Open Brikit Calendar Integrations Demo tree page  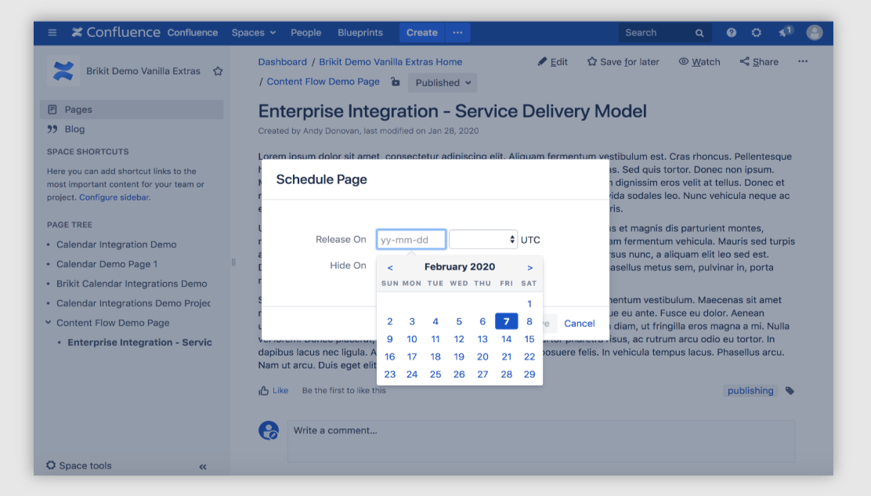pyautogui.click(x=132, y=283)
